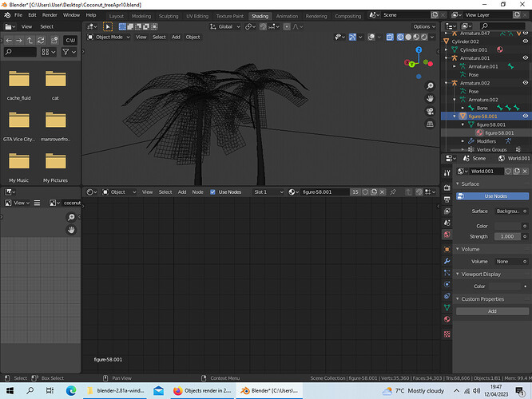Image resolution: width=532 pixels, height=399 pixels.
Task: Open the Render menu
Action: pos(50,15)
